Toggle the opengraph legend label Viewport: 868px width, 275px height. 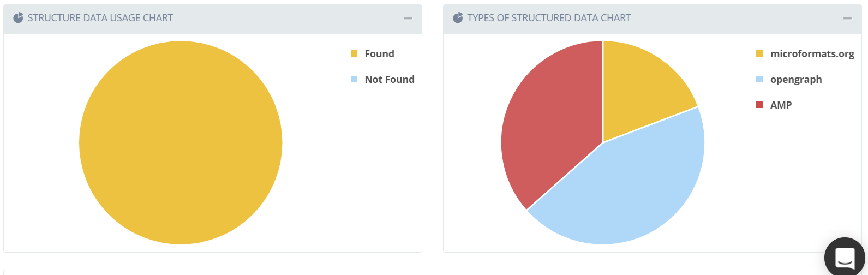click(796, 79)
